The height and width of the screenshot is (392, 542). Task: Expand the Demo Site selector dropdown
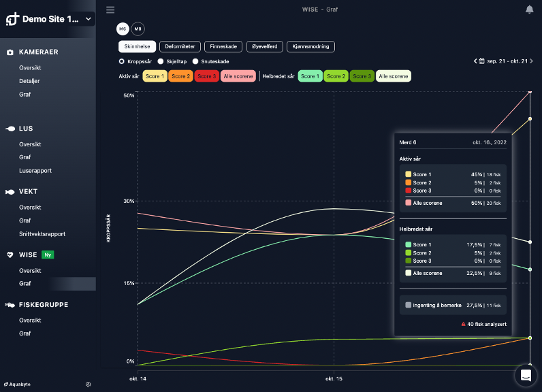click(89, 19)
